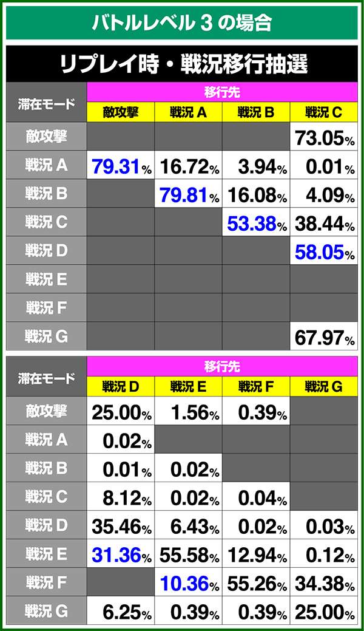Click the blue 79.31% cell

pos(121,165)
